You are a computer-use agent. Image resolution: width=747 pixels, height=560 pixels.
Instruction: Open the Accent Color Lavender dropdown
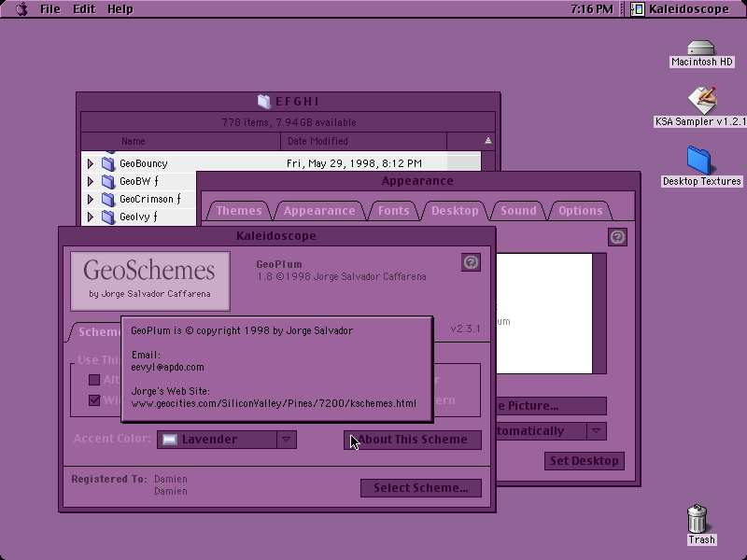227,440
